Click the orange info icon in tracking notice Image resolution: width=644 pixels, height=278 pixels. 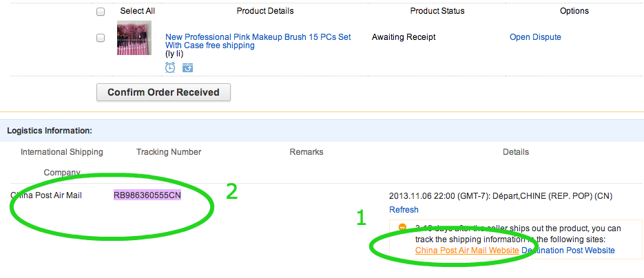coord(402,228)
